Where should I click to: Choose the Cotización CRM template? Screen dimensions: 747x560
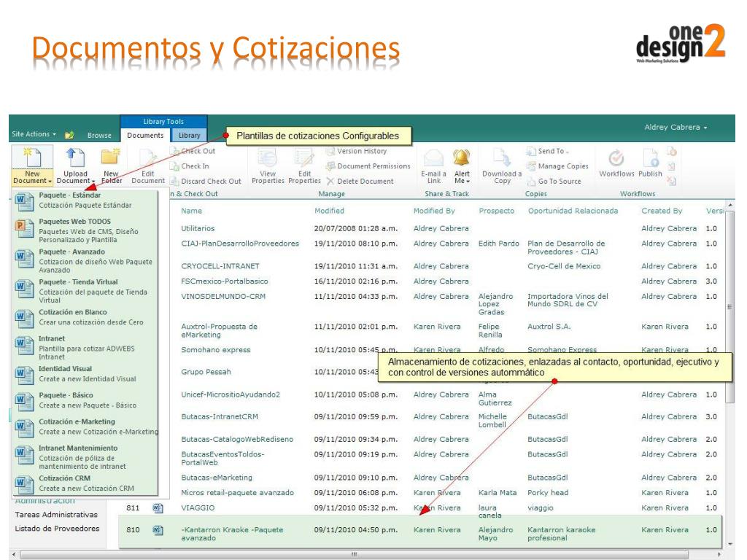pos(86,483)
